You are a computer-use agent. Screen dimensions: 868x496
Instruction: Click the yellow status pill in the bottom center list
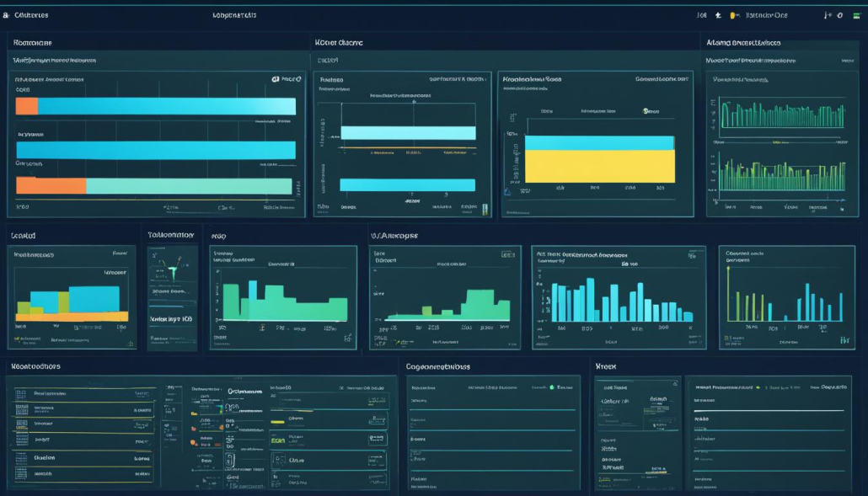point(277,422)
